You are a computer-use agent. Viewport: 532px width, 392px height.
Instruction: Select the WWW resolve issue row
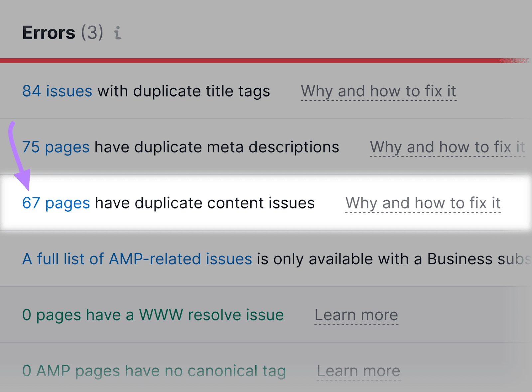point(153,315)
